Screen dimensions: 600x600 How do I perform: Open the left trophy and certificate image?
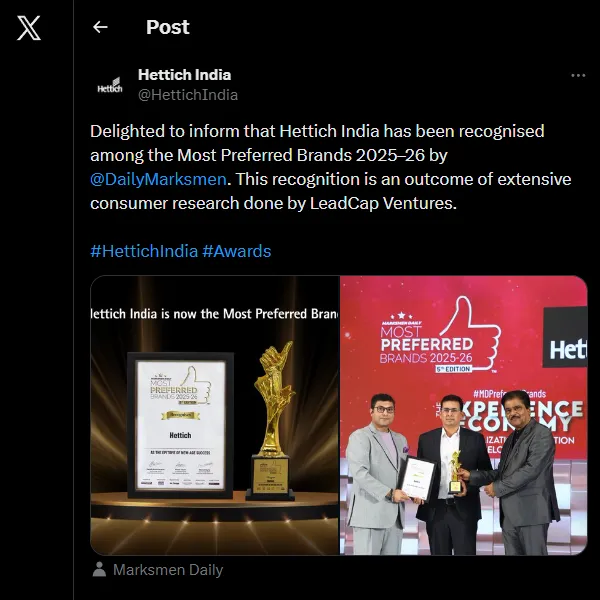pos(215,415)
